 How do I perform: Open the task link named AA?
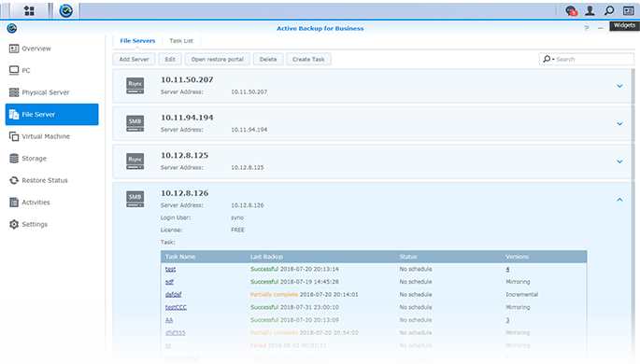point(169,320)
